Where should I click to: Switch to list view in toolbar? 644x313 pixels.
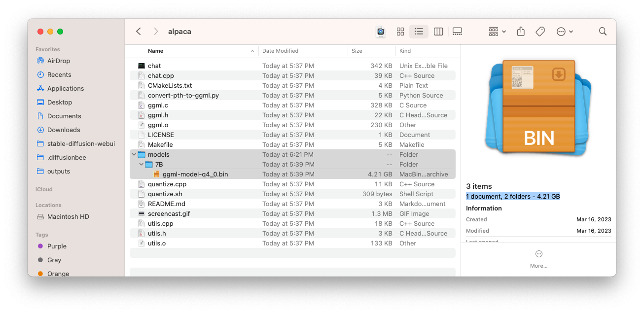tap(419, 32)
